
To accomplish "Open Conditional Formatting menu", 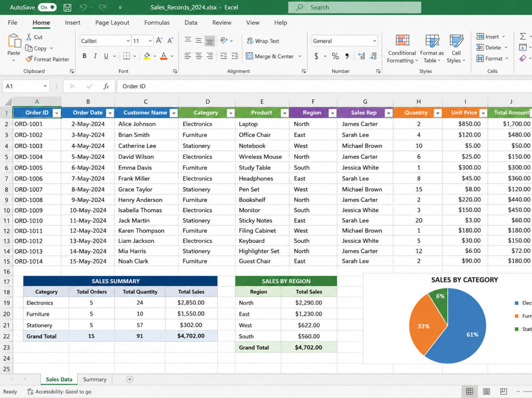I will (x=402, y=49).
